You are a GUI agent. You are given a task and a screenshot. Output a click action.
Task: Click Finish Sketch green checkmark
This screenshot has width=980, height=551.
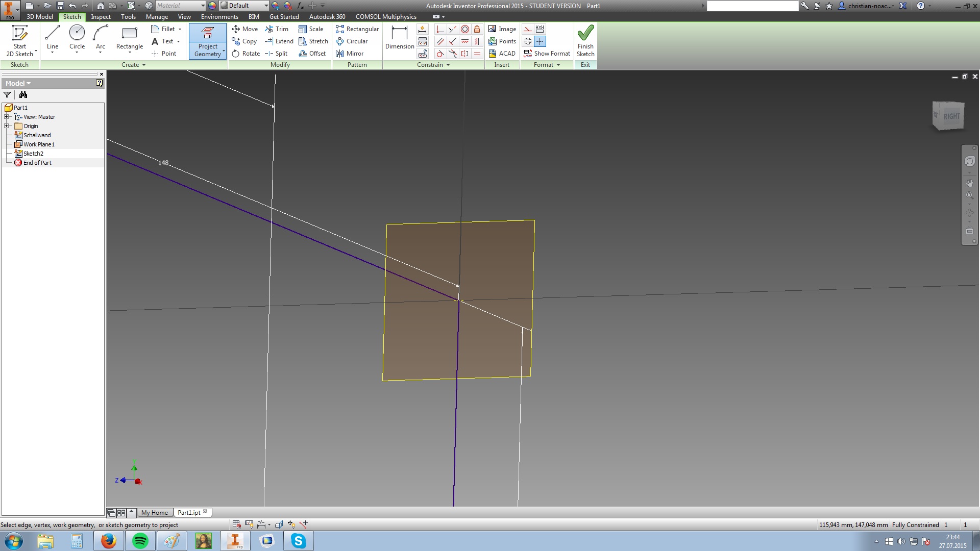[585, 40]
